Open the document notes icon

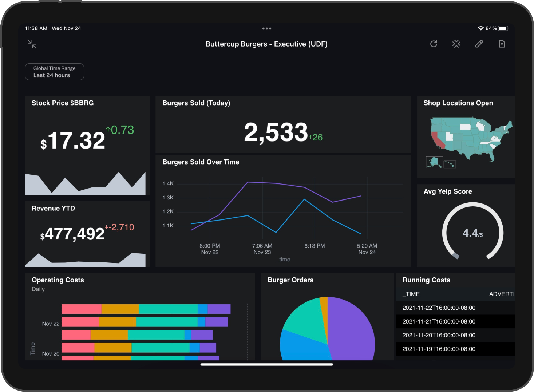pyautogui.click(x=502, y=44)
